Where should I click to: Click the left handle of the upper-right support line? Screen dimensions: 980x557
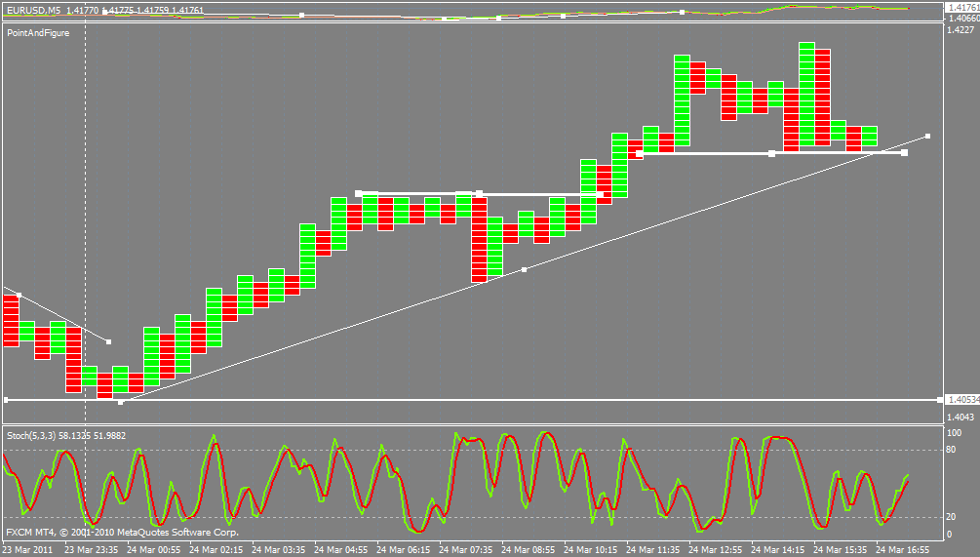click(x=640, y=153)
